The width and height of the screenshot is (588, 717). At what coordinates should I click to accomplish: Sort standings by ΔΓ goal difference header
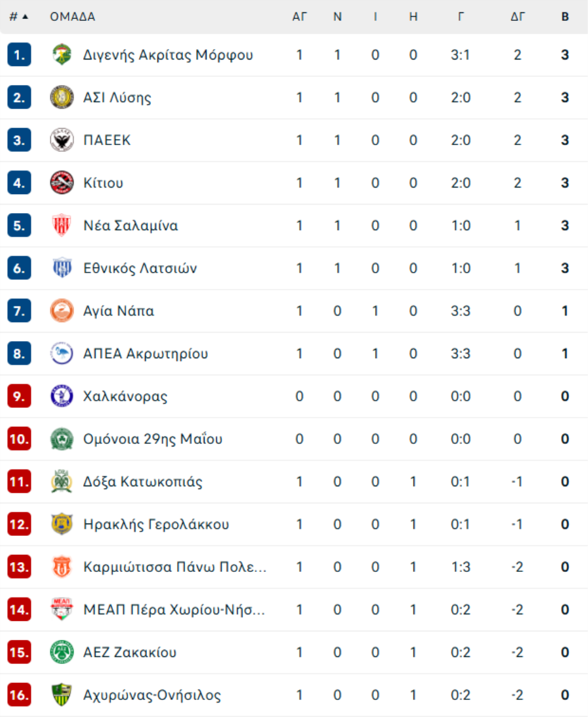pos(517,17)
